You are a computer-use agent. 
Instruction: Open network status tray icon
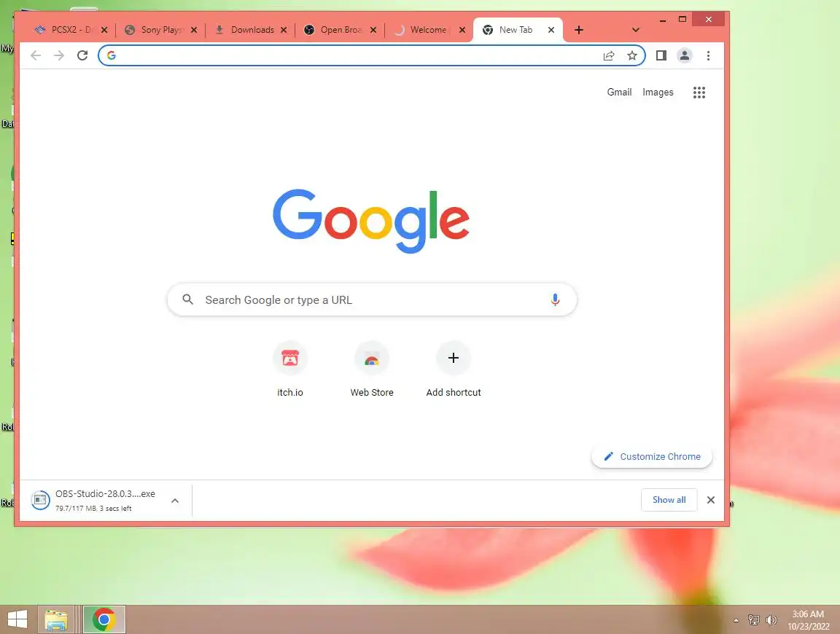(754, 620)
